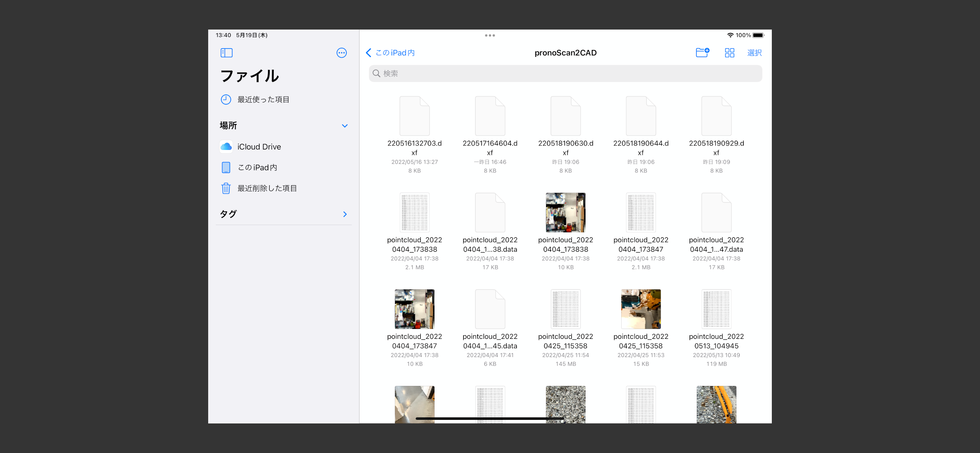
Task: Open file 220518190630.dxf
Action: point(565,135)
